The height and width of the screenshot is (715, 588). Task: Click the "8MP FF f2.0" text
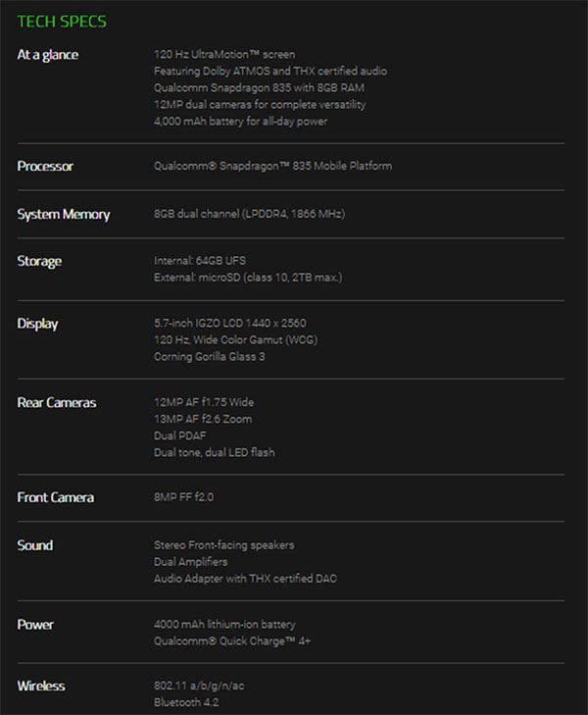(183, 497)
